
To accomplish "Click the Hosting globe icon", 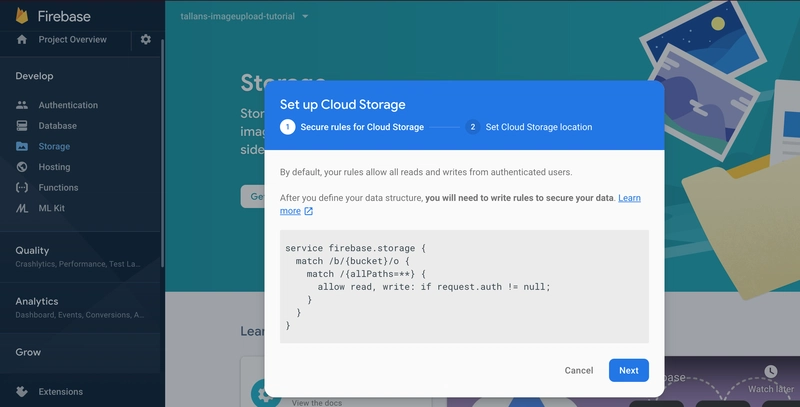I will tap(22, 167).
